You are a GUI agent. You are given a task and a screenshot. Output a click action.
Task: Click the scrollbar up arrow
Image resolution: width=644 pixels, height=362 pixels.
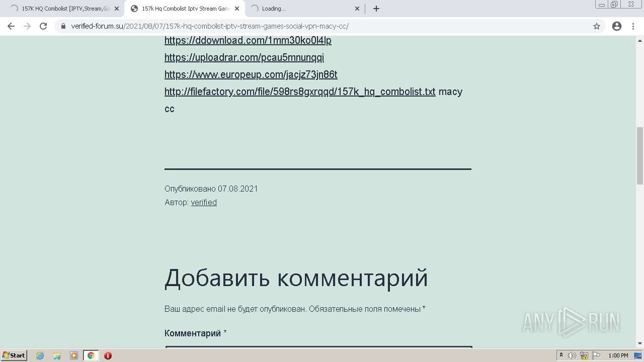640,40
